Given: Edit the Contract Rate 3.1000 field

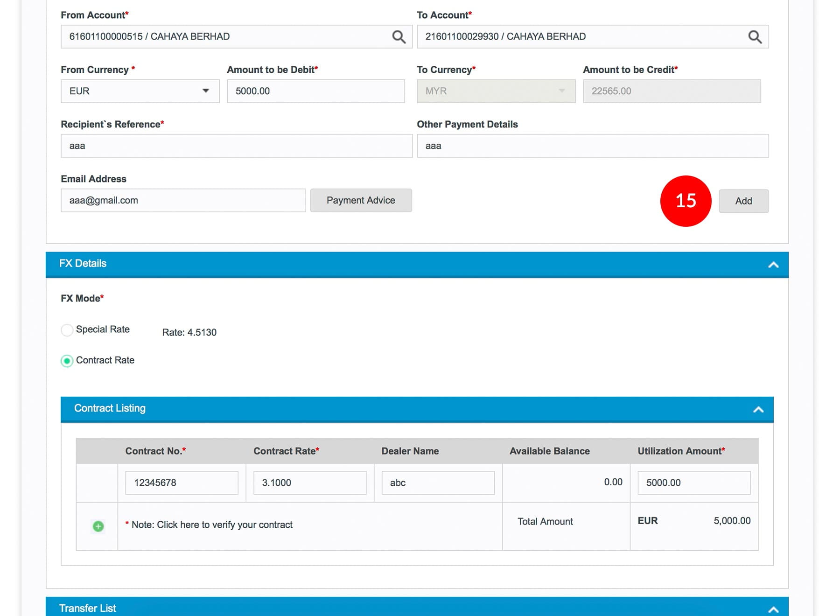Looking at the screenshot, I should pos(309,483).
